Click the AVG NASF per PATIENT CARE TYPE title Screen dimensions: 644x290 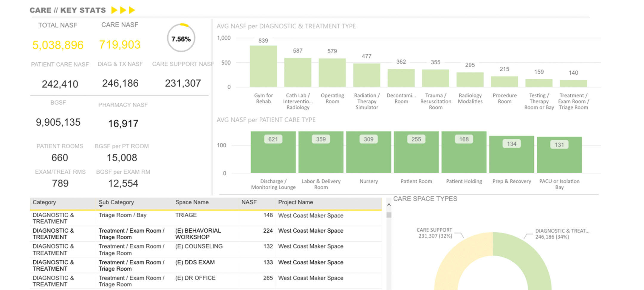[266, 120]
